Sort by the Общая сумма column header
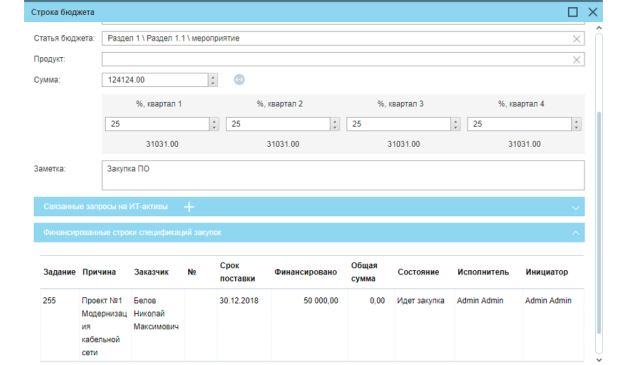627x365 pixels. coord(364,272)
